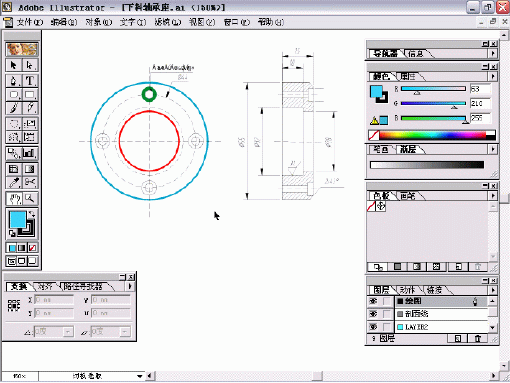Click the default fill and stroke icon
Screen dimensions: 510x383
click(x=12, y=233)
